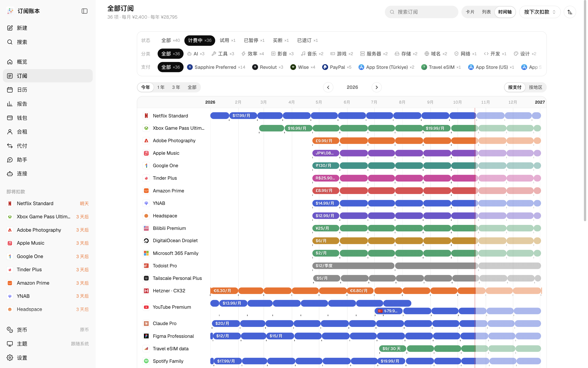
Task: Select the 时间轴 view
Action: [505, 12]
